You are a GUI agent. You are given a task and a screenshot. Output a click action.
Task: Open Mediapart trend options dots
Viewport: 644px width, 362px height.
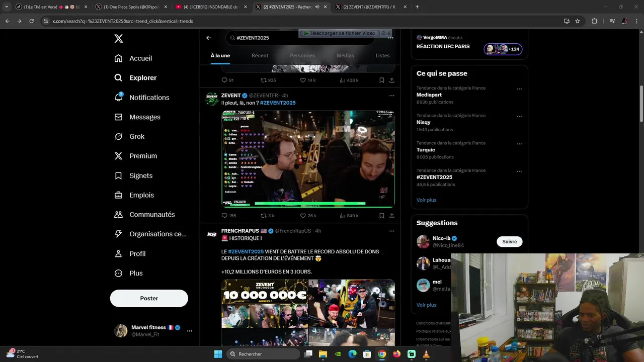tap(519, 89)
